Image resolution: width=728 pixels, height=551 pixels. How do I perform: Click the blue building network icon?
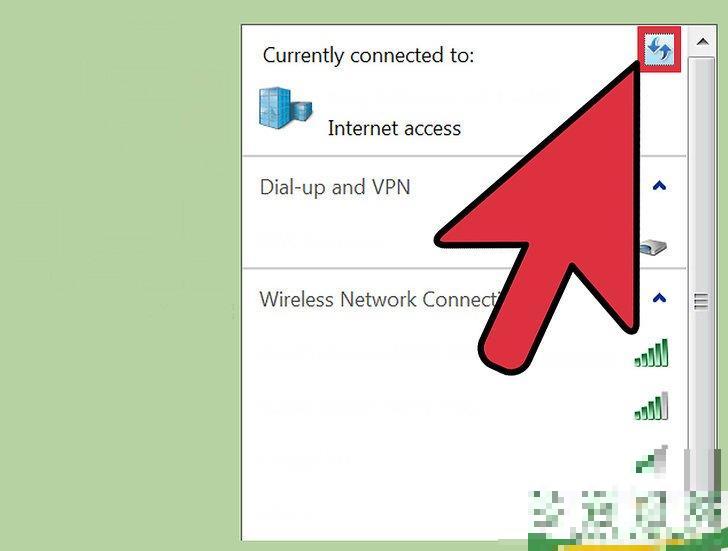285,107
